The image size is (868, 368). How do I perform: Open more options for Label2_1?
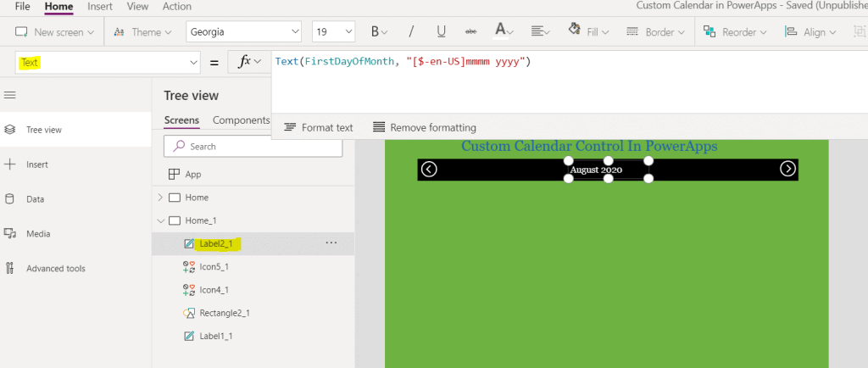[331, 243]
